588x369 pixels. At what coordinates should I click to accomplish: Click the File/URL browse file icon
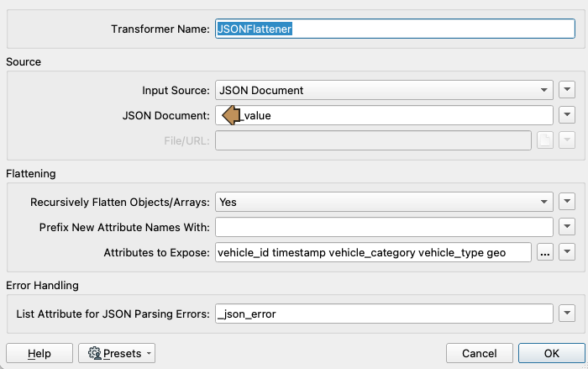545,140
